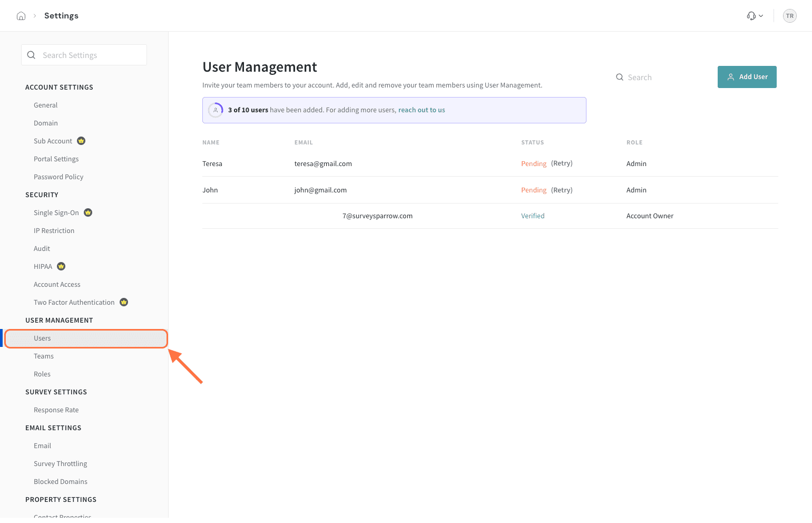Click the crown icon beside Single Sign-On
Viewport: 812px width, 523px height.
point(88,212)
